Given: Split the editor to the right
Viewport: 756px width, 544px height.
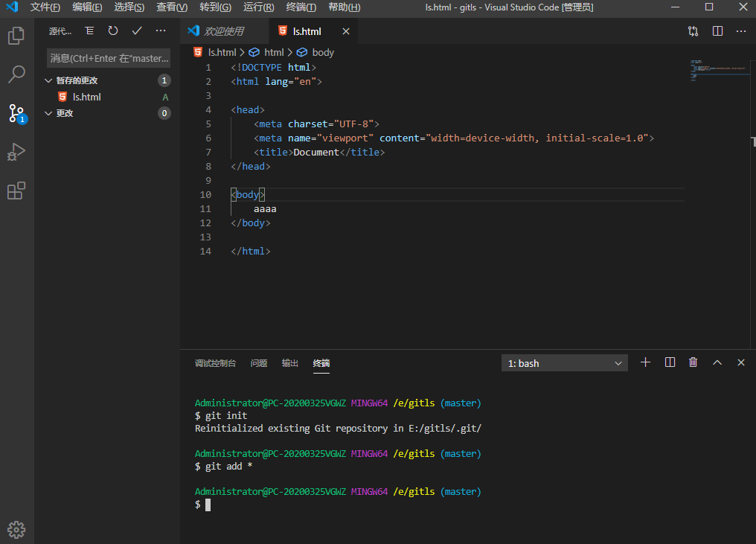Looking at the screenshot, I should [x=717, y=31].
